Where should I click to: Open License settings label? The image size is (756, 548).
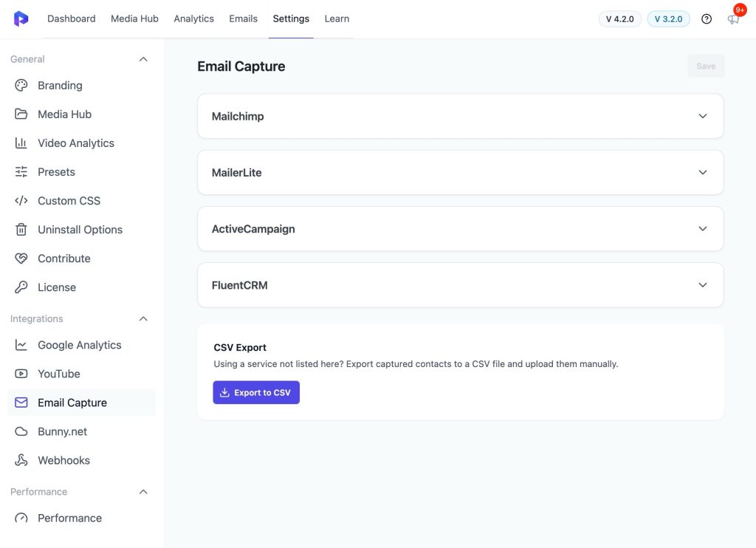point(57,287)
